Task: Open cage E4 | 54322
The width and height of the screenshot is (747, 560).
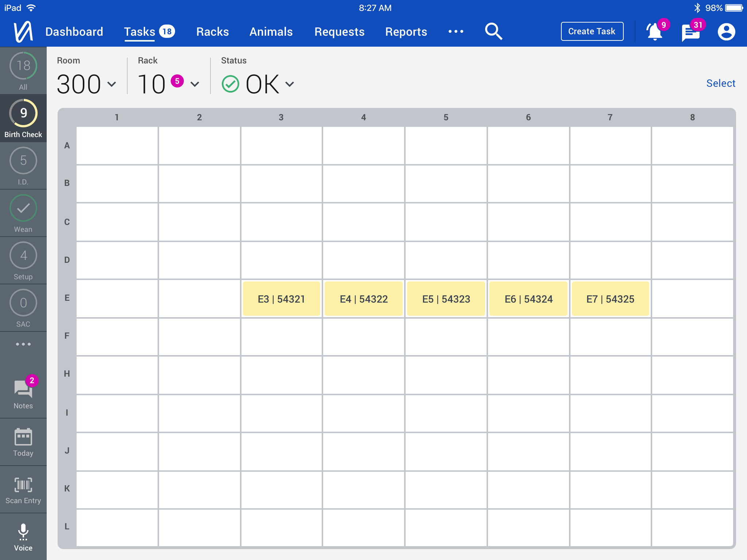Action: [x=364, y=299]
